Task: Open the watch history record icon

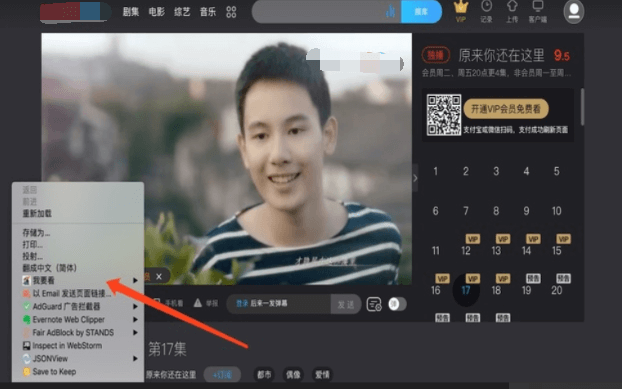Action: 486,6
